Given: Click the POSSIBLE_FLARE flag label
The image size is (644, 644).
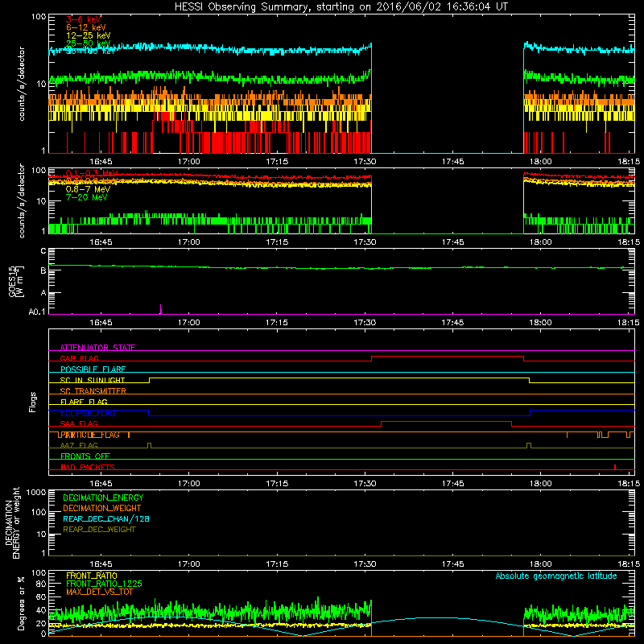Looking at the screenshot, I should (93, 369).
